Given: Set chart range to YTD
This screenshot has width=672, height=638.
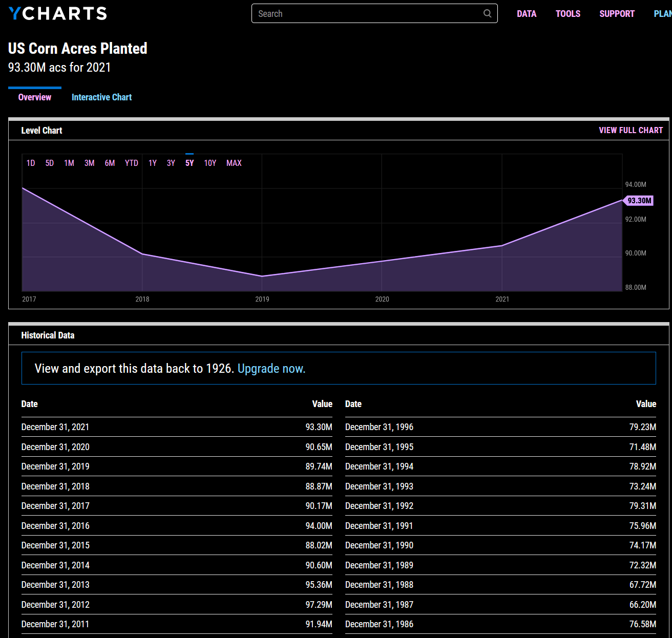Looking at the screenshot, I should pos(132,163).
